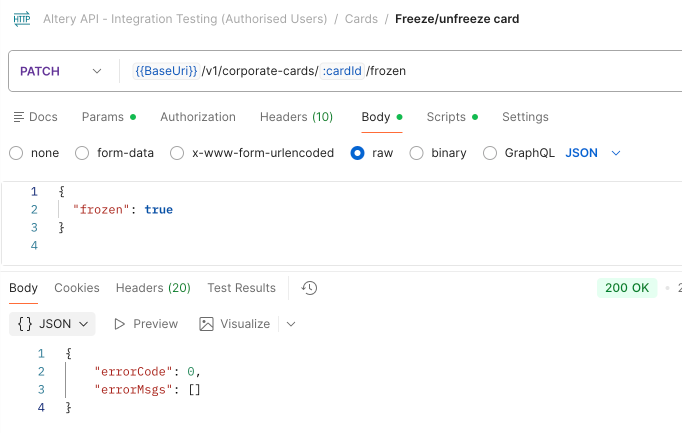
Task: Open the PATCH method dropdown
Action: pos(61,71)
